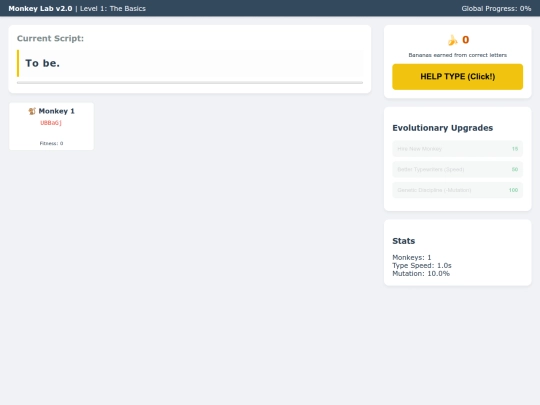Click the HELP TYPE button

coord(457,76)
